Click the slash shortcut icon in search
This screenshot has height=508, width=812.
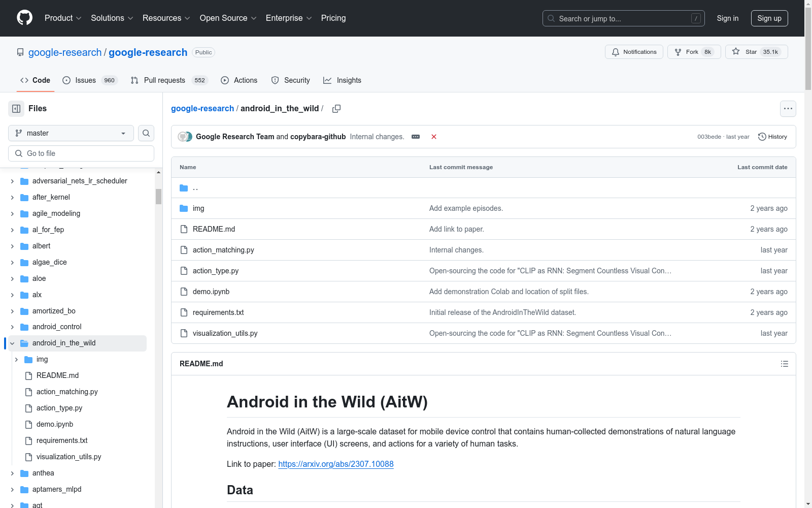pyautogui.click(x=696, y=18)
